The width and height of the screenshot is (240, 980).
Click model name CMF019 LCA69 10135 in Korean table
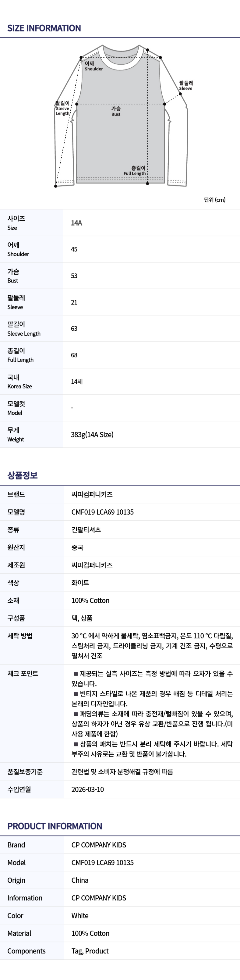pyautogui.click(x=103, y=512)
